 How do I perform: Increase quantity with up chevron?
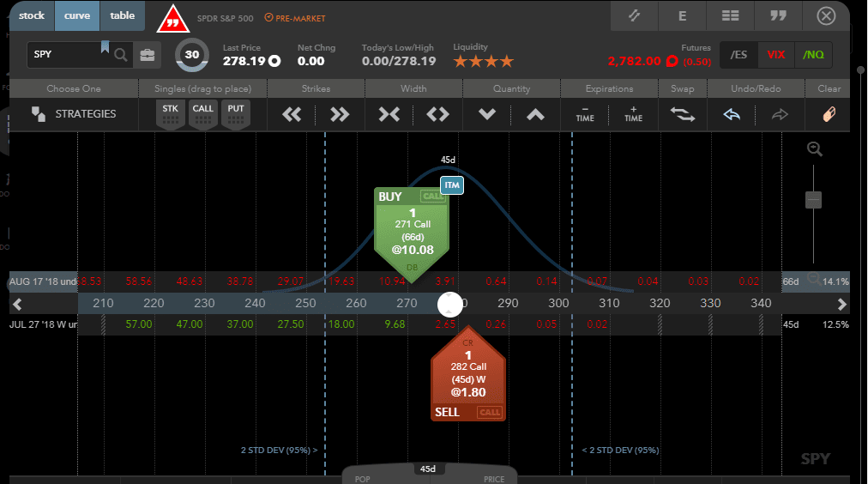point(535,114)
